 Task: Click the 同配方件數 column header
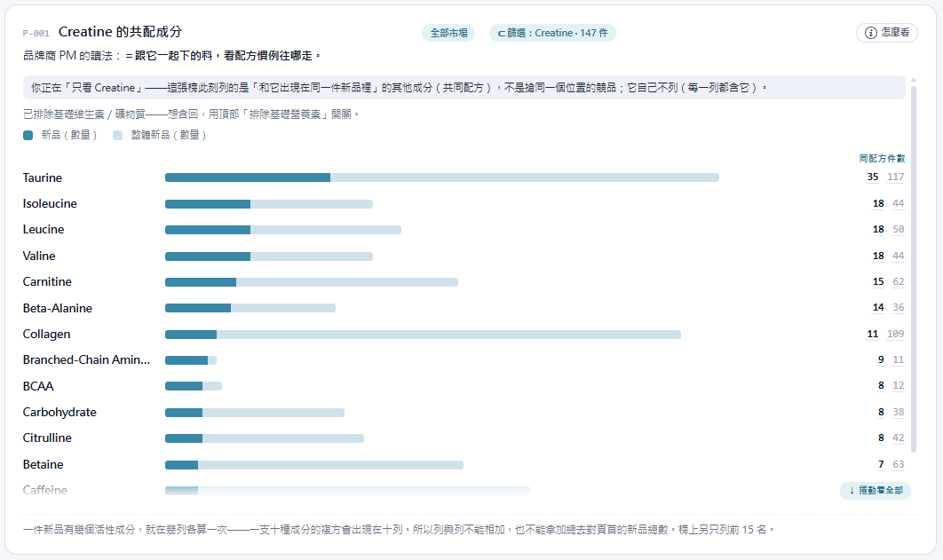[x=882, y=159]
